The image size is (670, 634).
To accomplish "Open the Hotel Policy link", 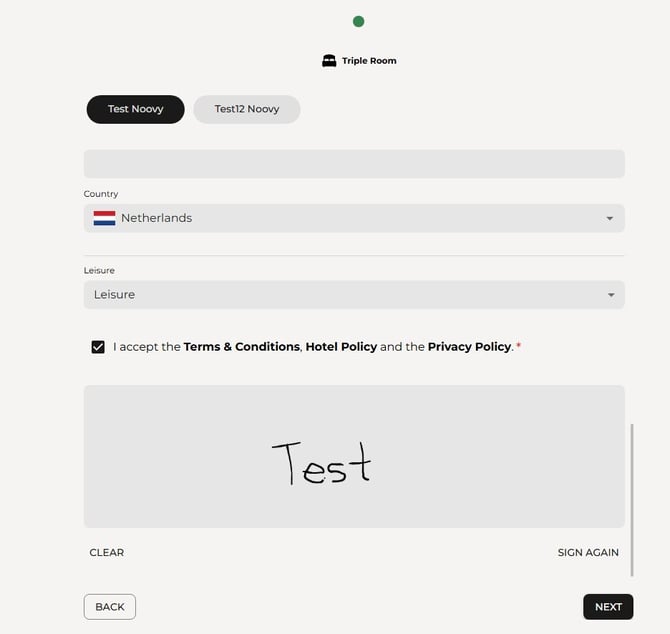I will pos(341,347).
